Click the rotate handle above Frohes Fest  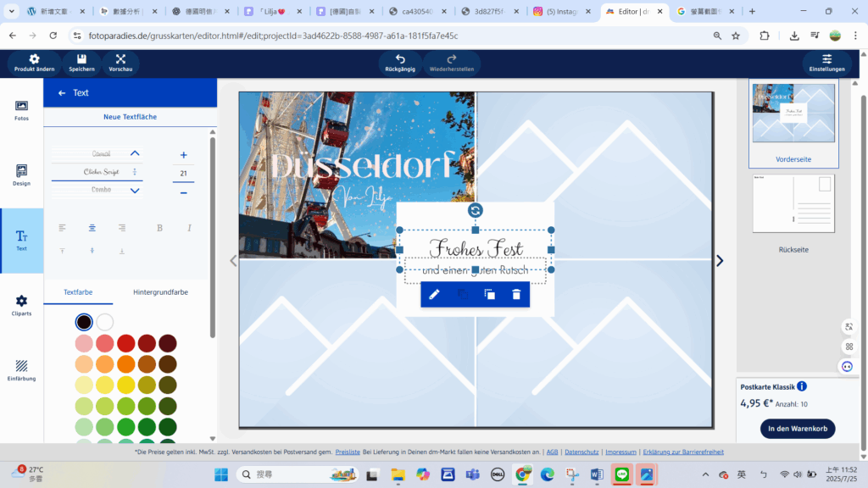476,210
